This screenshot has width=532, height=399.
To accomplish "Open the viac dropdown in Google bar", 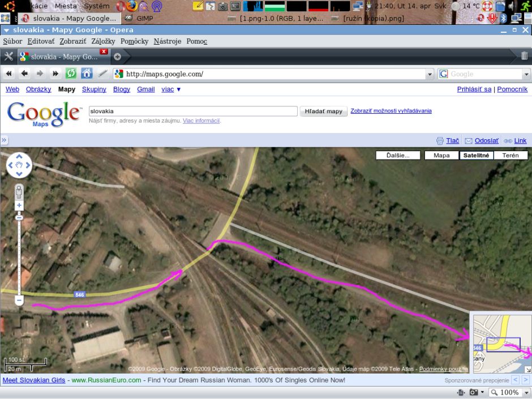I will (x=171, y=89).
